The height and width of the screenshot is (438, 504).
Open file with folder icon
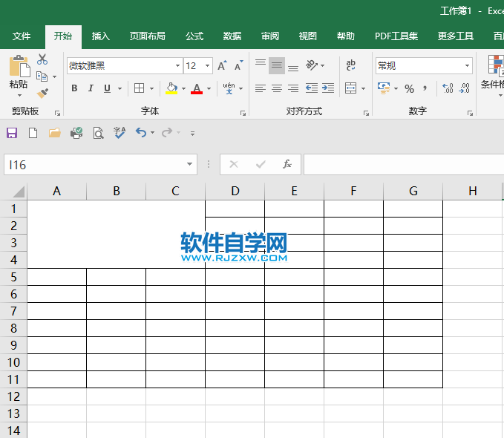pyautogui.click(x=55, y=133)
